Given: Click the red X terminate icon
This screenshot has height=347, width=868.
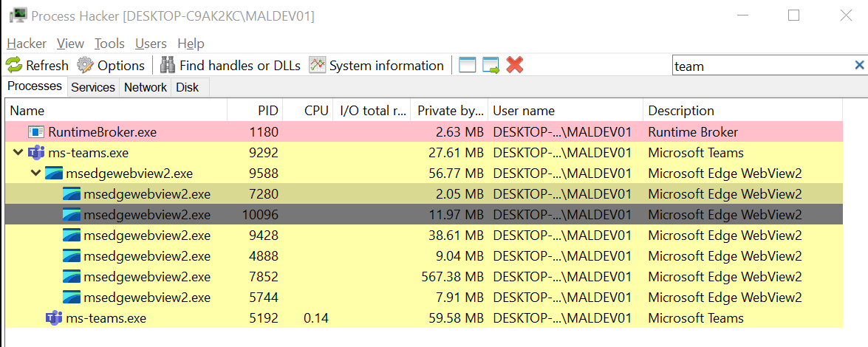Looking at the screenshot, I should 515,66.
